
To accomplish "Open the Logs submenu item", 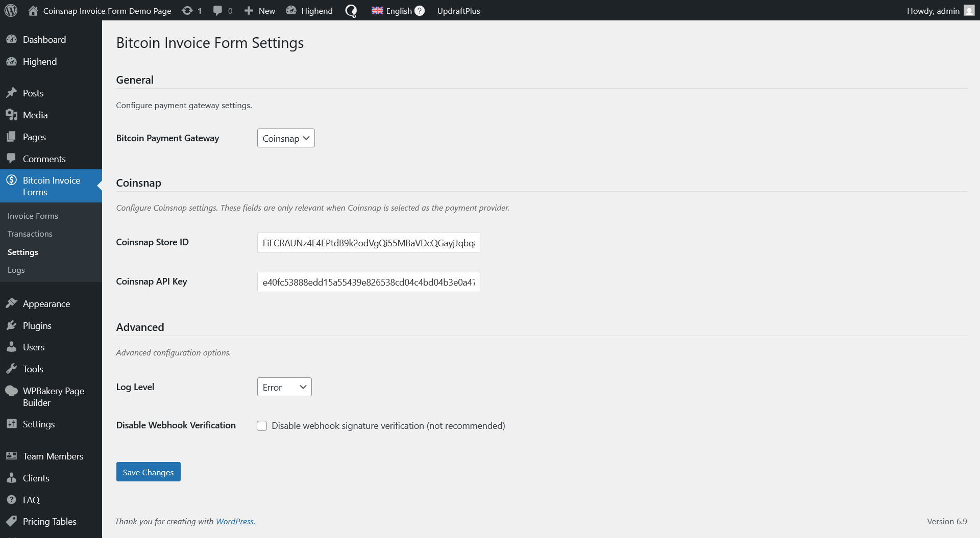I will [16, 270].
